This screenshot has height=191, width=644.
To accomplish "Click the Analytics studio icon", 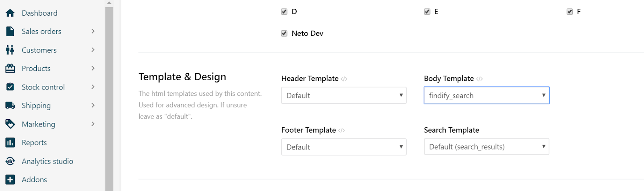I will pyautogui.click(x=10, y=161).
